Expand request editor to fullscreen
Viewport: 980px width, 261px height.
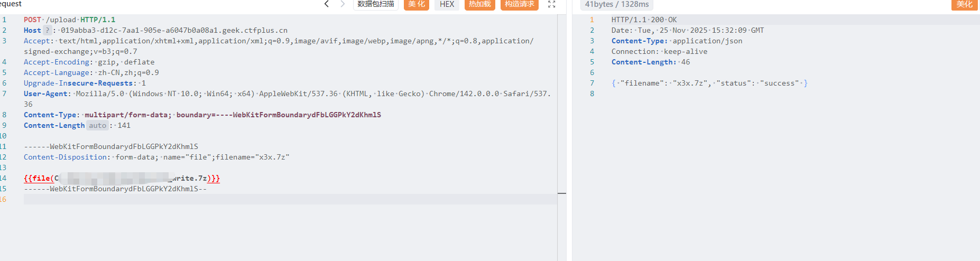(551, 4)
